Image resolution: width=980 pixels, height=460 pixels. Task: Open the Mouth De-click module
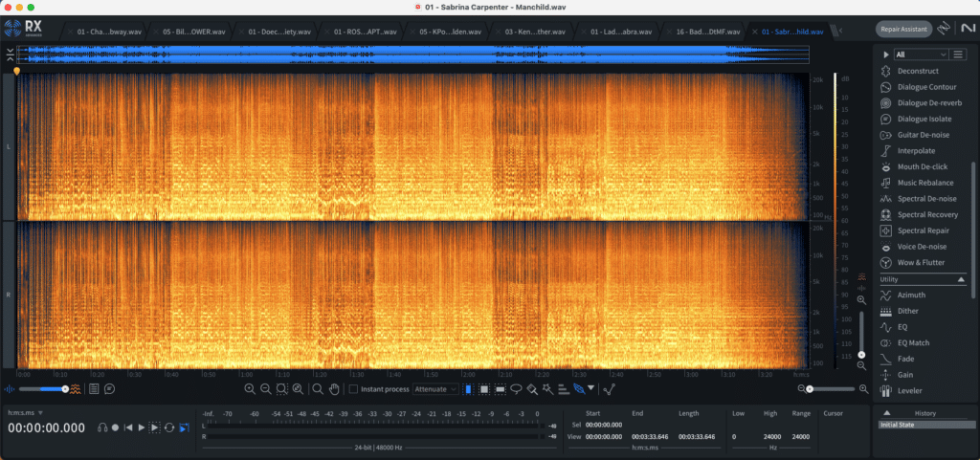923,166
